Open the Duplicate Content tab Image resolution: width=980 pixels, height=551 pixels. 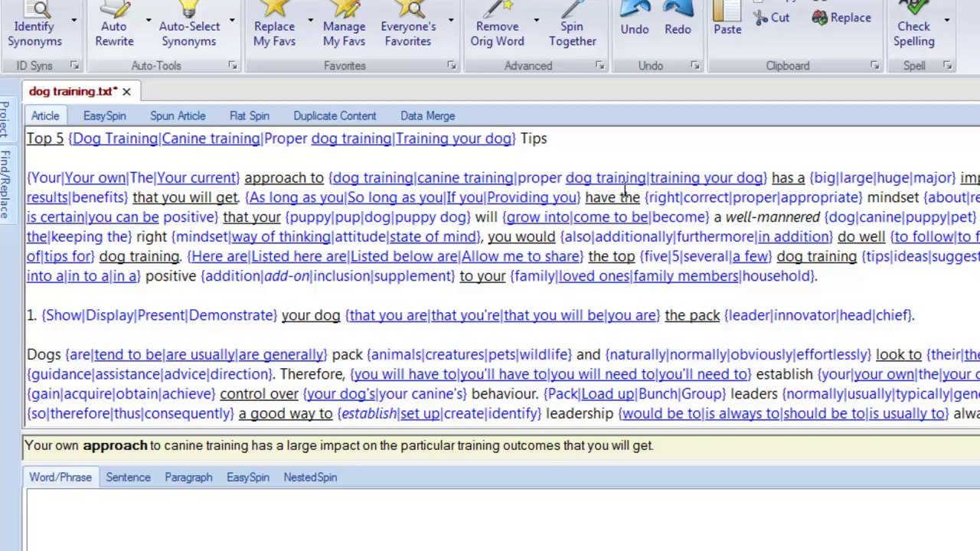point(335,116)
